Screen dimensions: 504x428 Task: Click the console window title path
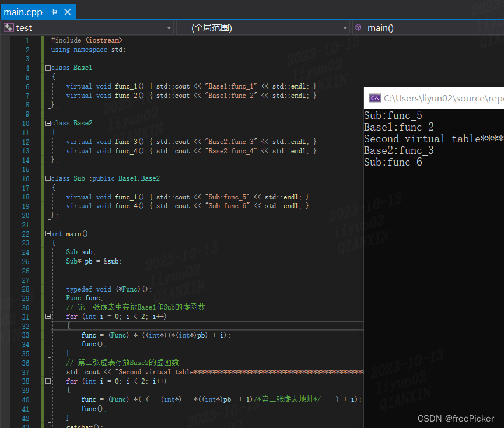[444, 99]
